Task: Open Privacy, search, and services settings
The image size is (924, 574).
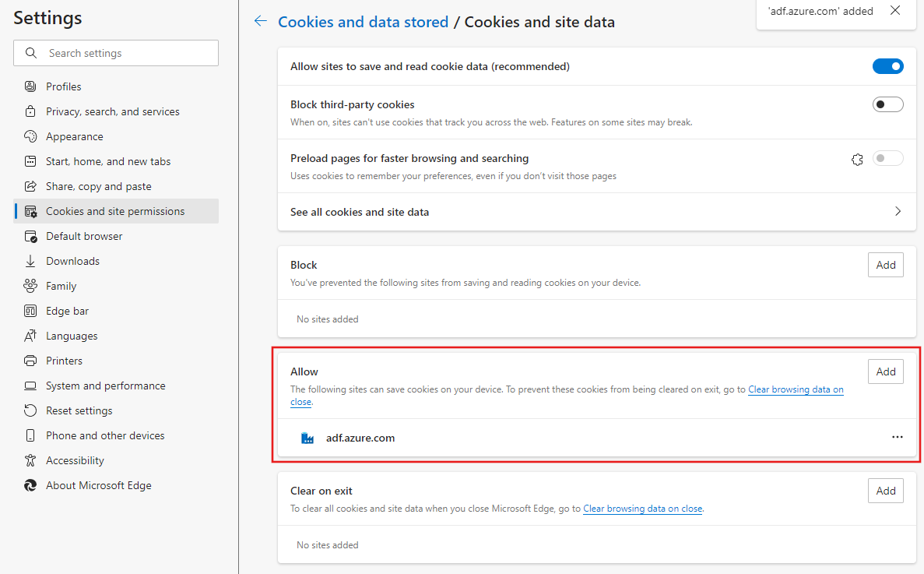Action: [x=112, y=111]
